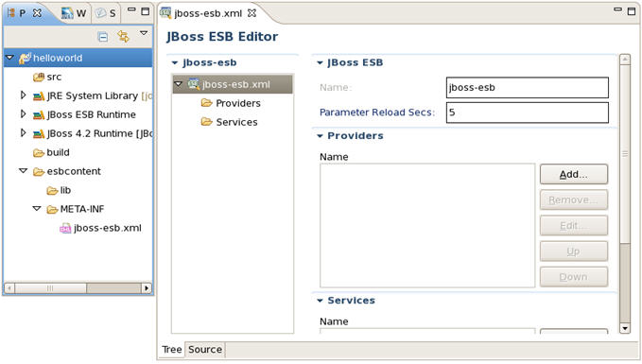The width and height of the screenshot is (642, 364).
Task: Close the Package Explorer tab
Action: pyautogui.click(x=37, y=13)
